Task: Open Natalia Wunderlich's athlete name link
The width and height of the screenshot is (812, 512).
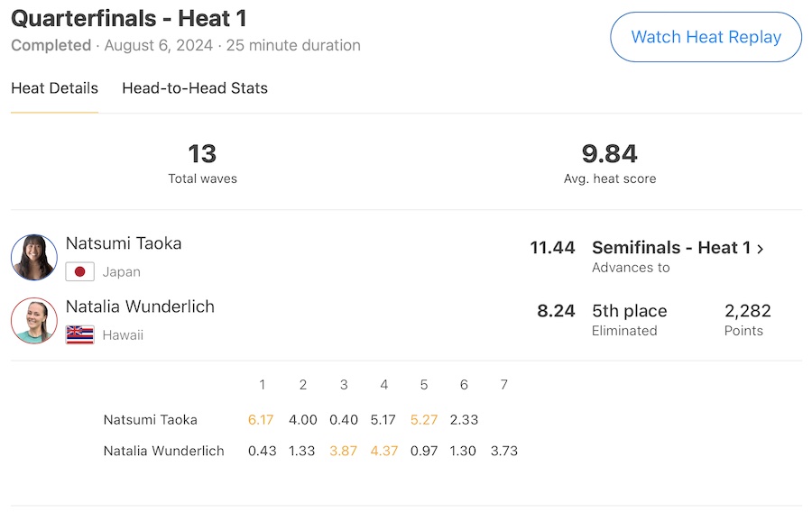Action: click(140, 306)
